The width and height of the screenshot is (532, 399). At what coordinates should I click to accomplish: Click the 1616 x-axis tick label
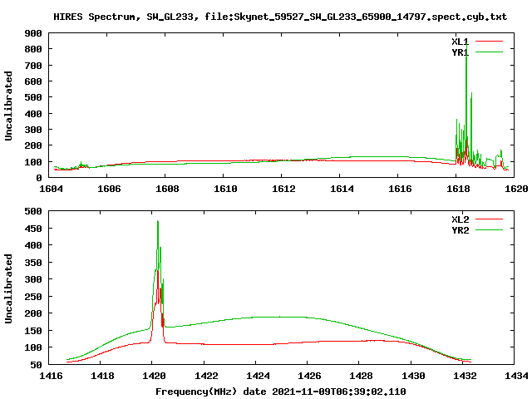400,189
